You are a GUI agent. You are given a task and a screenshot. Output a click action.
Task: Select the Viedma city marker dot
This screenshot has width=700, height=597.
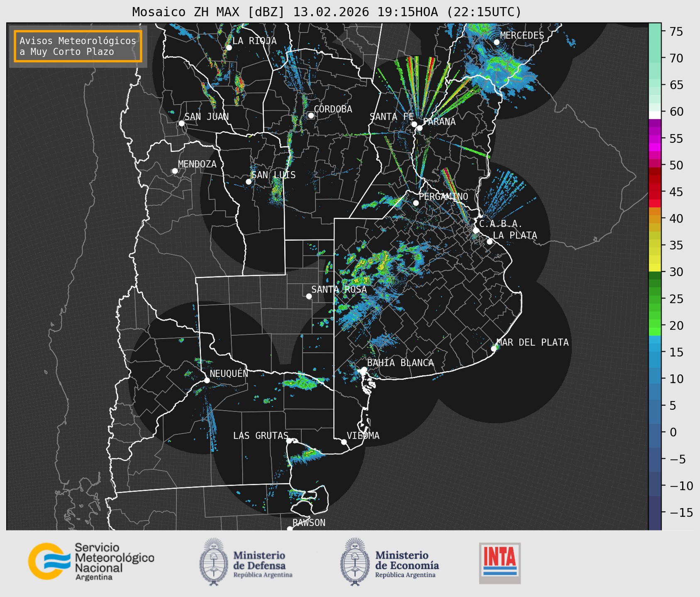coord(344,442)
